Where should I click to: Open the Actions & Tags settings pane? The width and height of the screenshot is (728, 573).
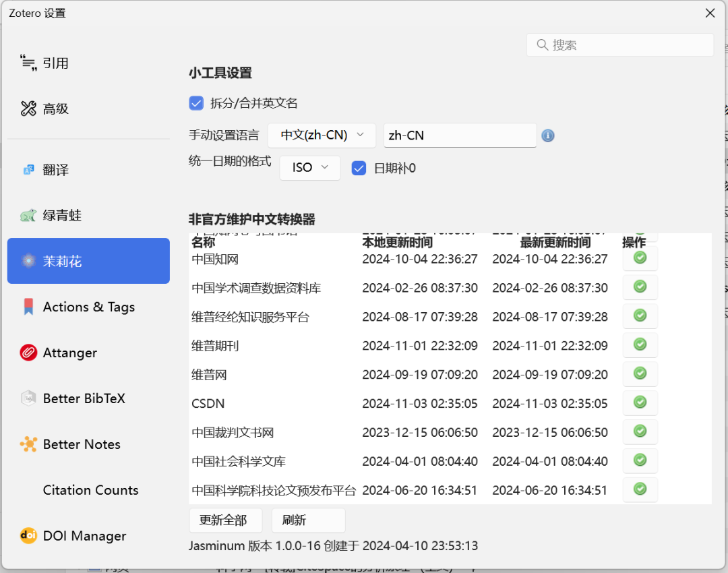point(88,307)
